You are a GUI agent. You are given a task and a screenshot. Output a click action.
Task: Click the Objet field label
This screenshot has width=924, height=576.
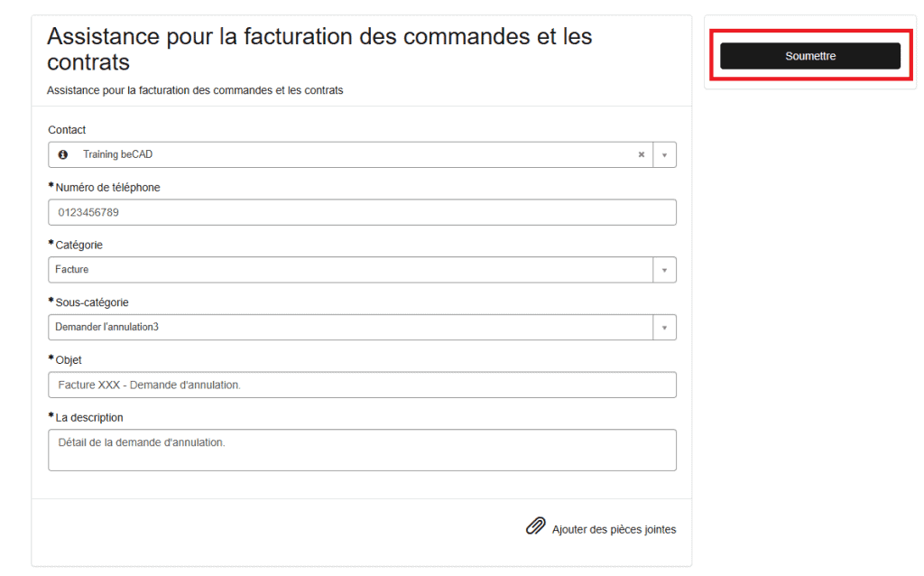coord(69,360)
